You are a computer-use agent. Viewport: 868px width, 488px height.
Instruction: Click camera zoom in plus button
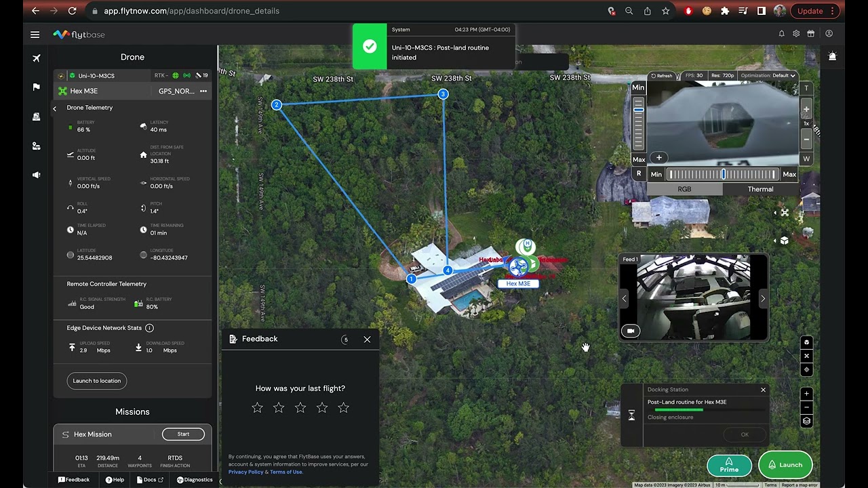point(806,109)
